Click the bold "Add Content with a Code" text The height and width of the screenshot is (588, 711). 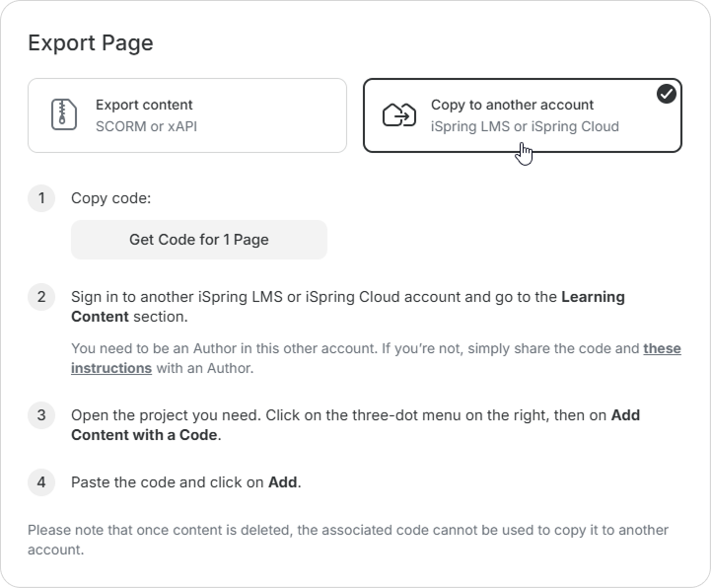pos(145,435)
